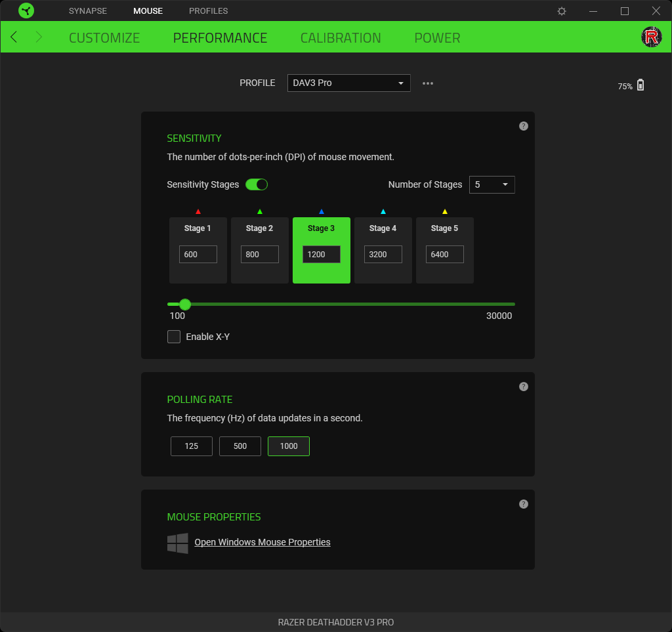Image resolution: width=672 pixels, height=632 pixels.
Task: Click the DPI sensitivity slider handle
Action: (185, 304)
